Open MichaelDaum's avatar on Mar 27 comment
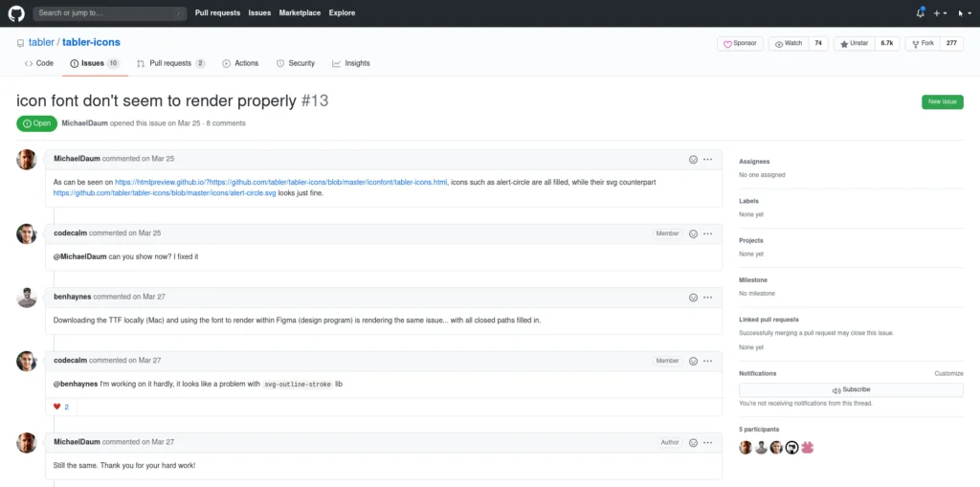 pos(26,443)
